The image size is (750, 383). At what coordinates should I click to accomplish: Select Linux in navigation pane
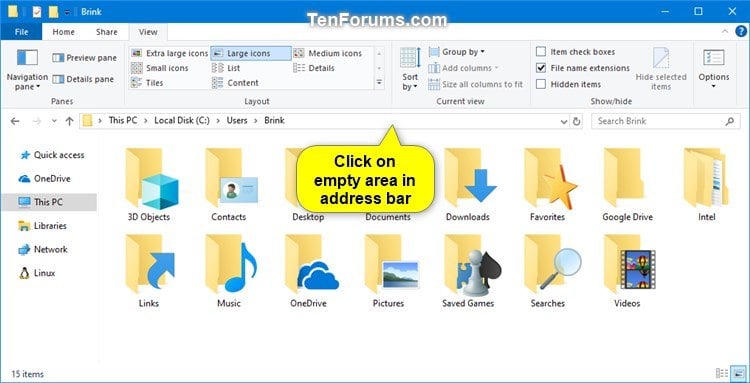coord(37,273)
